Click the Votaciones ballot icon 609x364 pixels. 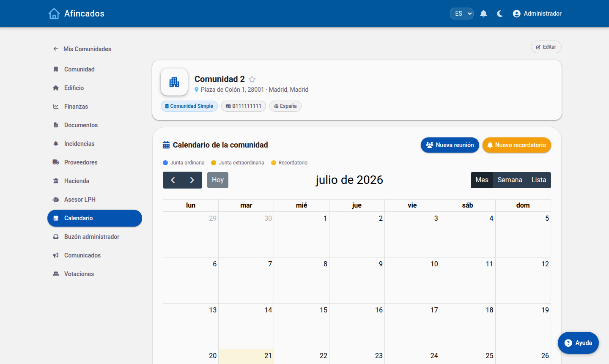(x=56, y=274)
